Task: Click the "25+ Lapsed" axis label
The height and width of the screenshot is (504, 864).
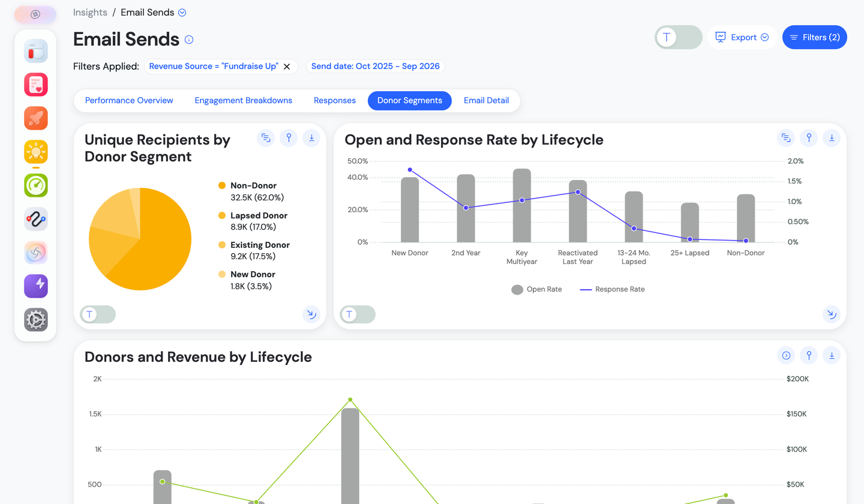Action: click(x=690, y=253)
